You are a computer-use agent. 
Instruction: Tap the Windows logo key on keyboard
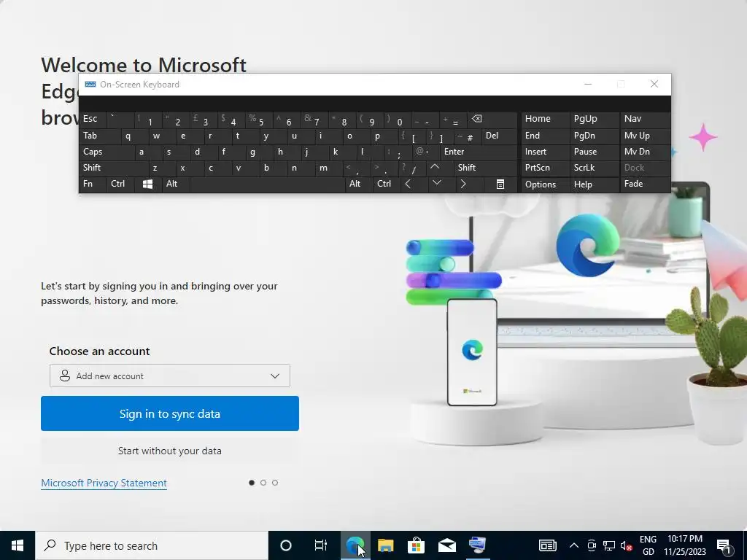[x=147, y=184]
